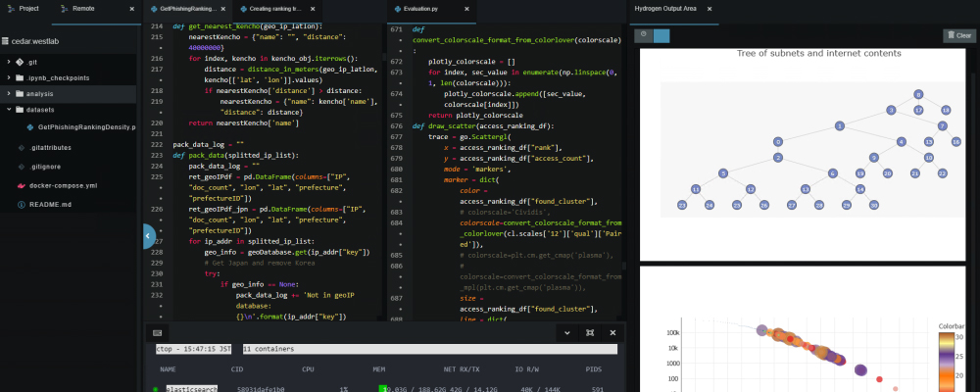
Task: Click the MEM column header in ctop
Action: tap(378, 369)
